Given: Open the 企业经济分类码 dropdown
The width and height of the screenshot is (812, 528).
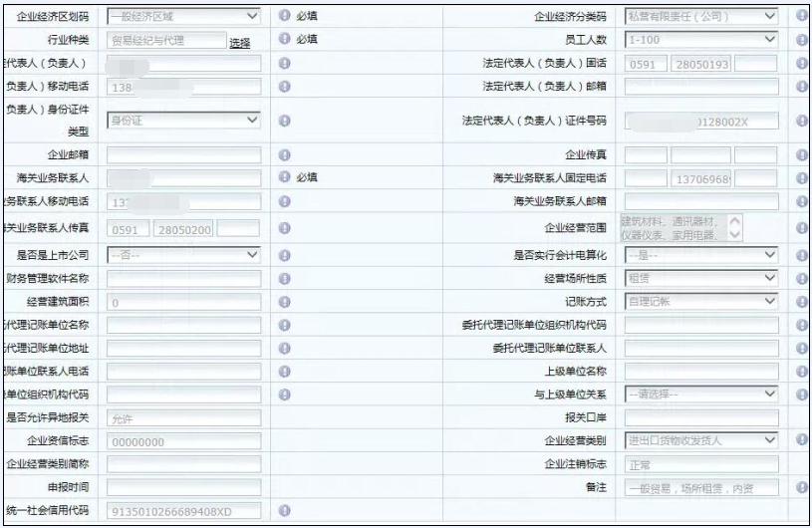Looking at the screenshot, I should pos(700,17).
